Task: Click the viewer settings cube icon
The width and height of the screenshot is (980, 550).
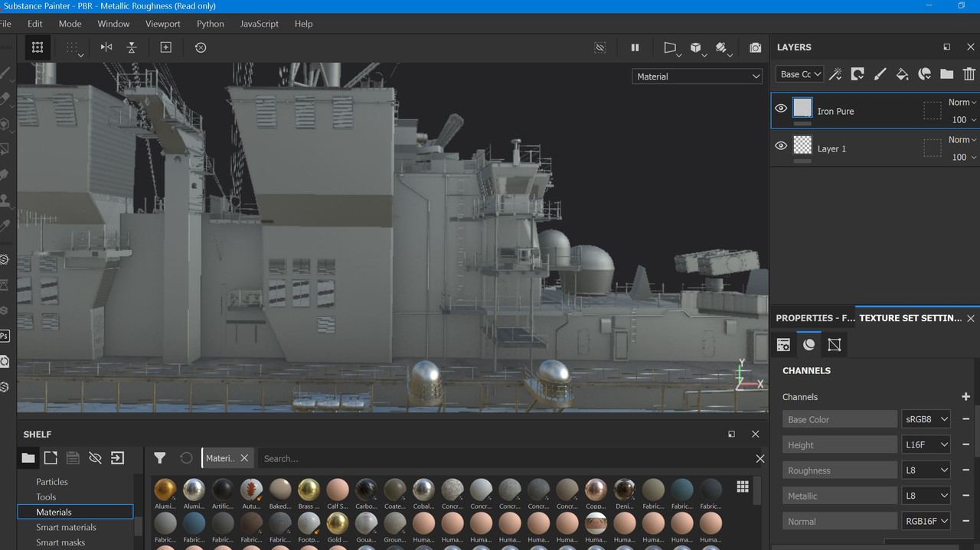Action: [835, 345]
